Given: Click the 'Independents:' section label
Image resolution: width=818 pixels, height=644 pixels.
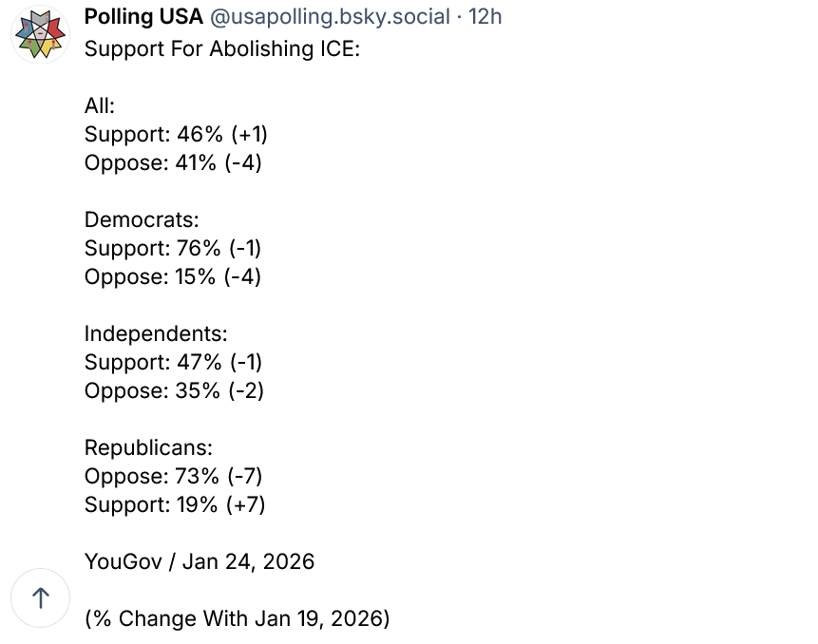Looking at the screenshot, I should (x=156, y=333).
